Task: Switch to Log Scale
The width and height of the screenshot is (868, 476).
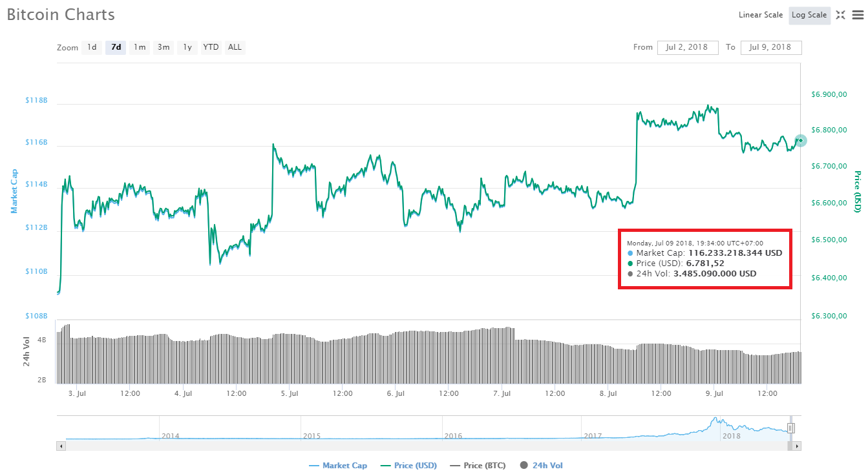Action: pyautogui.click(x=809, y=15)
